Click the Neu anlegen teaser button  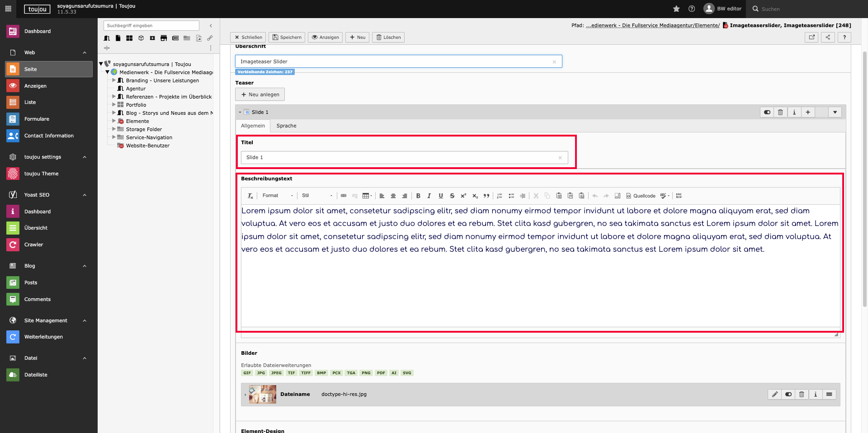[x=260, y=94]
